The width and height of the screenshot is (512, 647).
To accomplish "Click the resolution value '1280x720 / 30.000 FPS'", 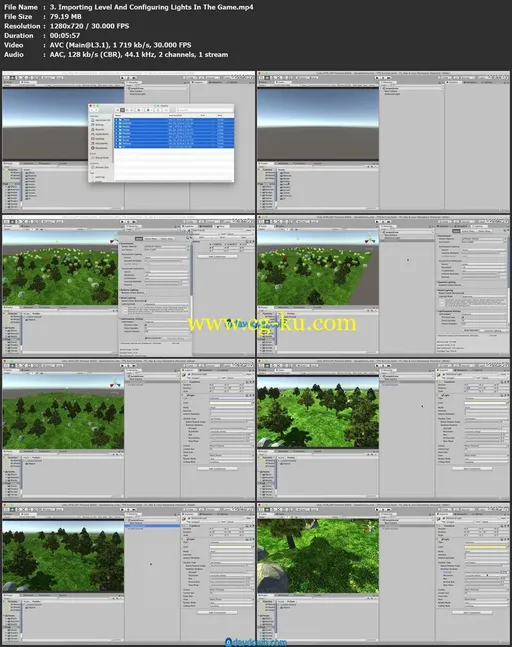I will 90,26.
